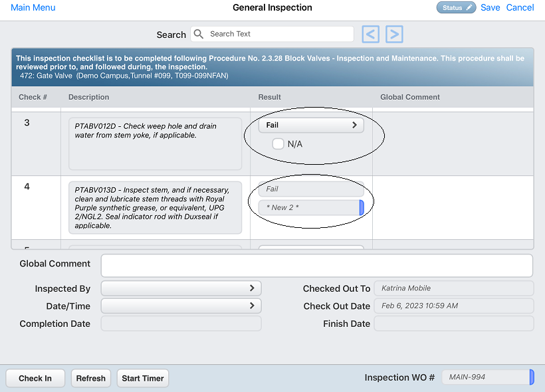The image size is (545, 392).
Task: Click the Global Comment input field
Action: pos(316,265)
